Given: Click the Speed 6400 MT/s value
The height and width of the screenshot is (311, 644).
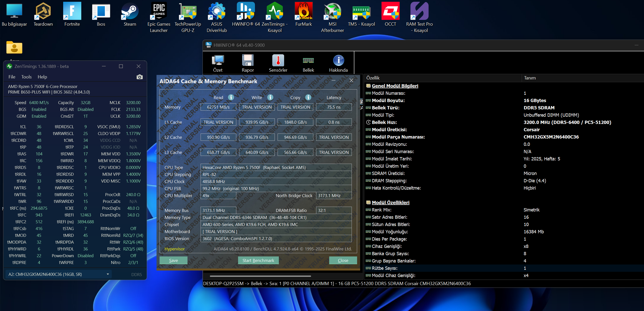Looking at the screenshot, I should (39, 103).
